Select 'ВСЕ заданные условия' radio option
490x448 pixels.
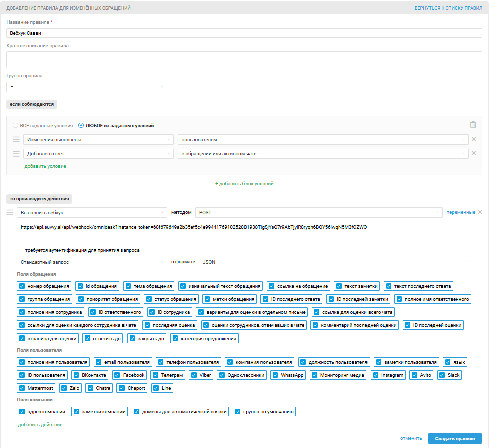point(16,126)
